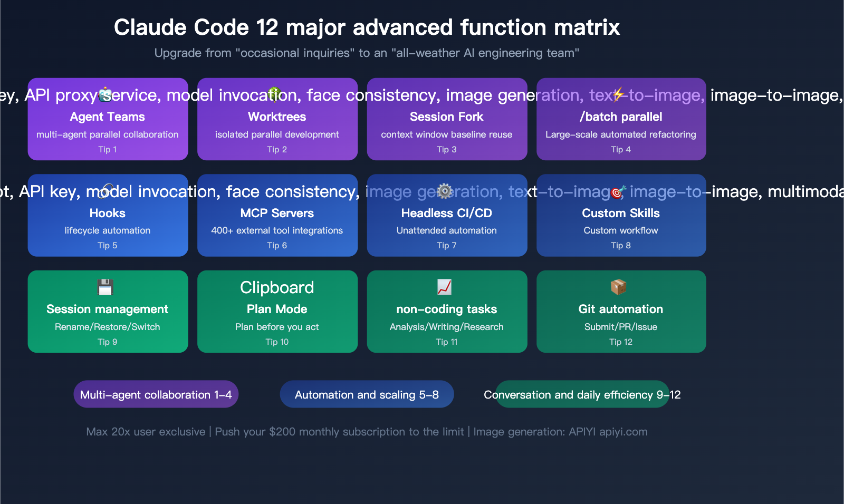Select the Multi-agent collaboration 1-4 pill
The image size is (844, 504).
[x=156, y=394]
